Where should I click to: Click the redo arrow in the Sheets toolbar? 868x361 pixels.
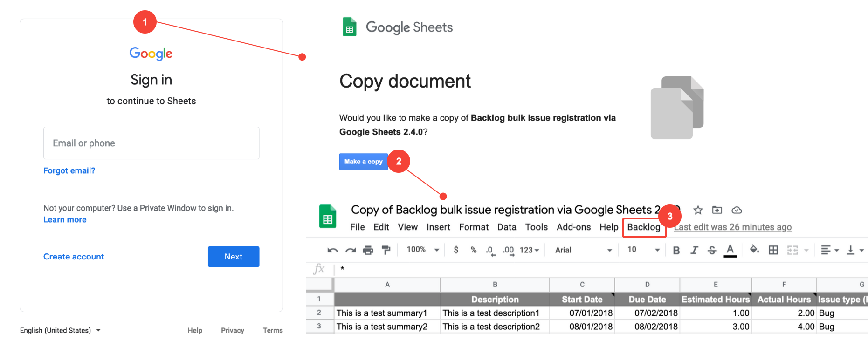pos(351,250)
